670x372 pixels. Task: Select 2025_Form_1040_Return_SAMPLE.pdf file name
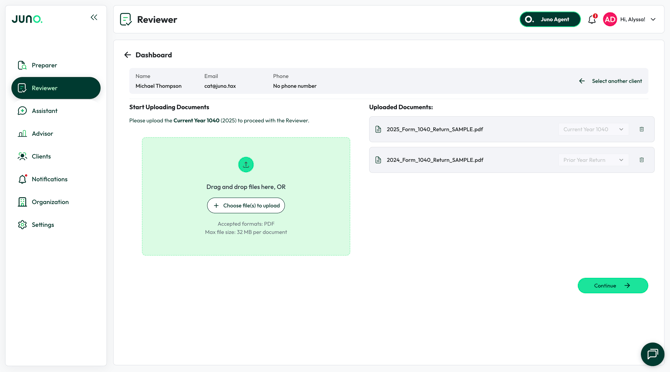(x=435, y=129)
